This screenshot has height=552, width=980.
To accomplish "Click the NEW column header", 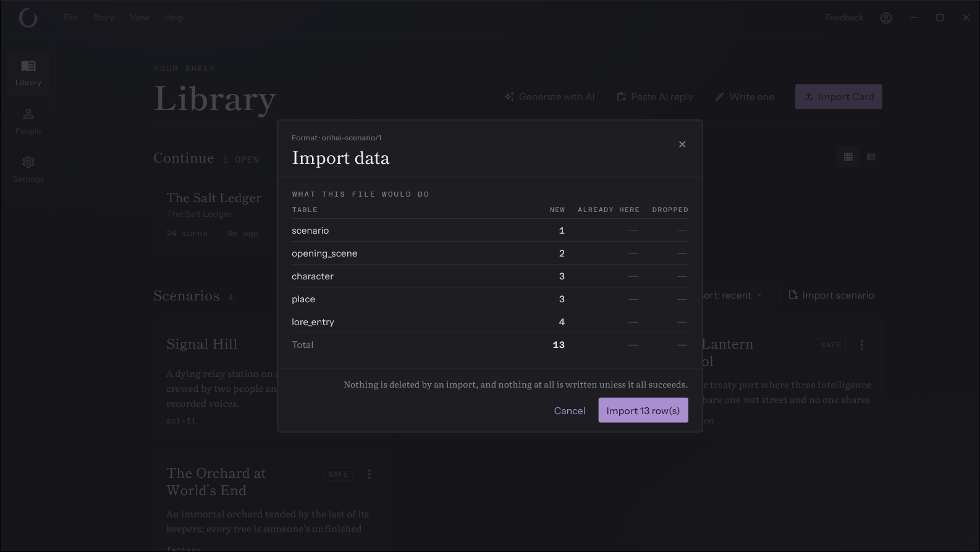I will 557,210.
